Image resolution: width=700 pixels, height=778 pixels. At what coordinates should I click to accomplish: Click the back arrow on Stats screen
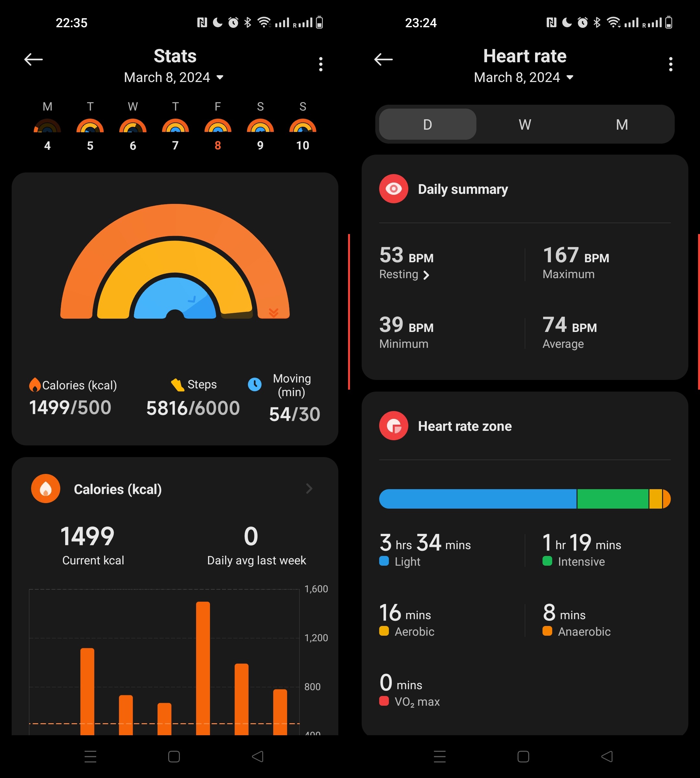[x=34, y=59]
